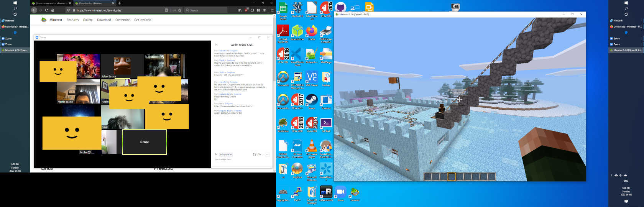
Task: Open Zoom chat more options button
Action: [267, 154]
